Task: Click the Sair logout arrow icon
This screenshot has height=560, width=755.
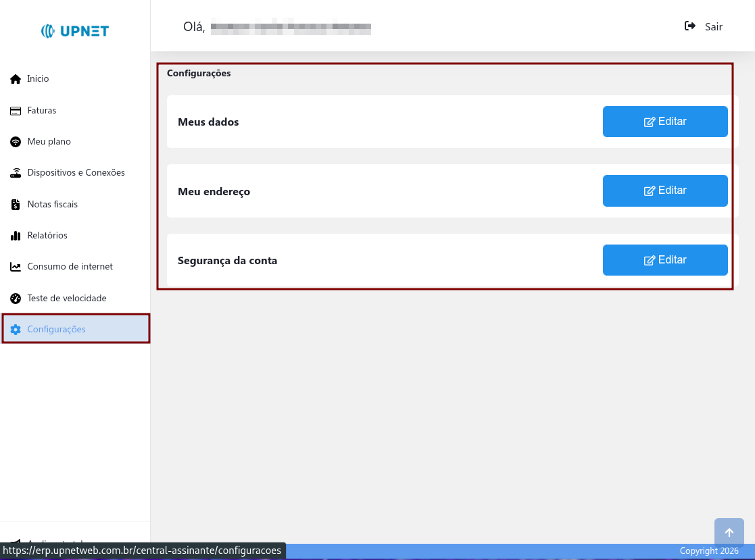Action: pyautogui.click(x=689, y=26)
